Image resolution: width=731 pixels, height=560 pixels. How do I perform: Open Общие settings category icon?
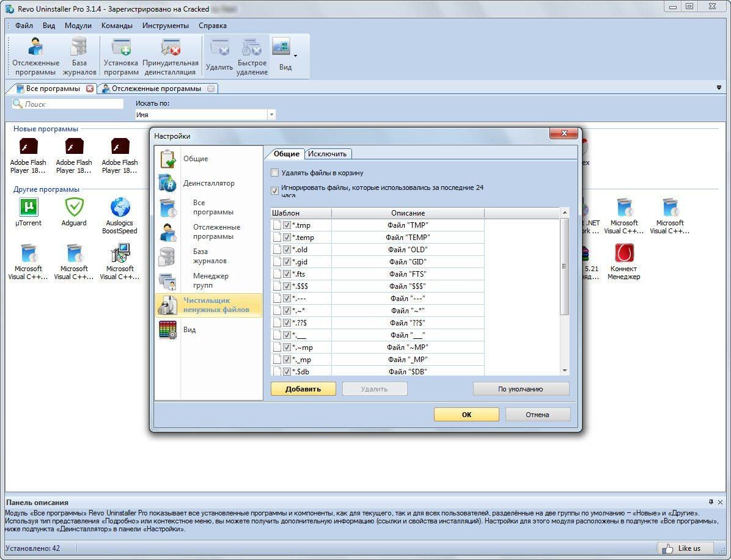(167, 159)
